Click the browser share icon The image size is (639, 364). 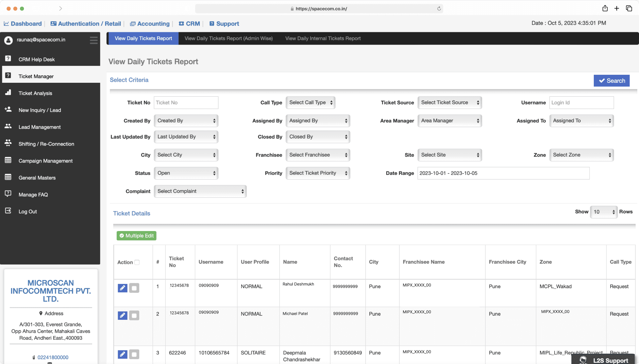(x=605, y=9)
